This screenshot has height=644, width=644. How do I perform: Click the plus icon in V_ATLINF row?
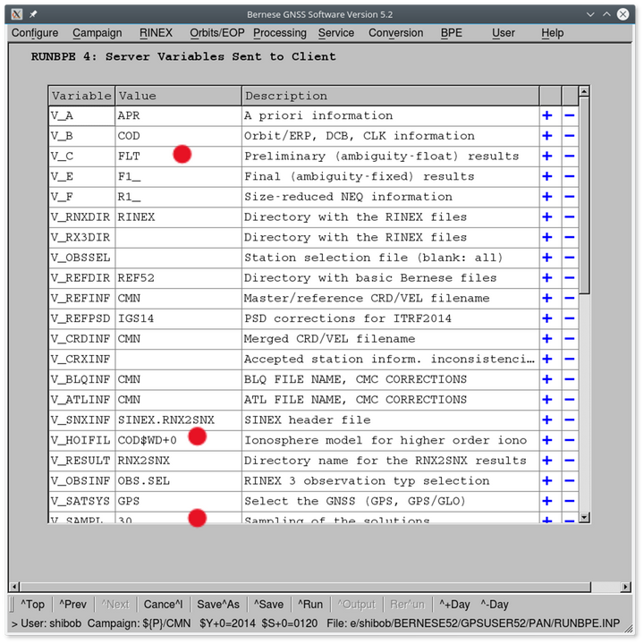click(547, 400)
